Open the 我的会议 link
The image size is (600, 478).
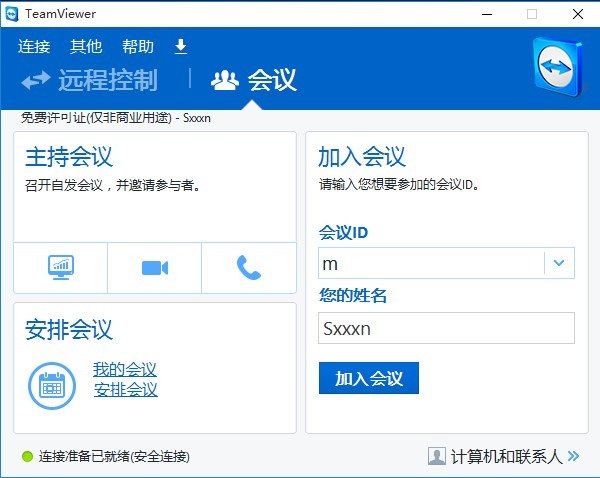click(x=125, y=369)
